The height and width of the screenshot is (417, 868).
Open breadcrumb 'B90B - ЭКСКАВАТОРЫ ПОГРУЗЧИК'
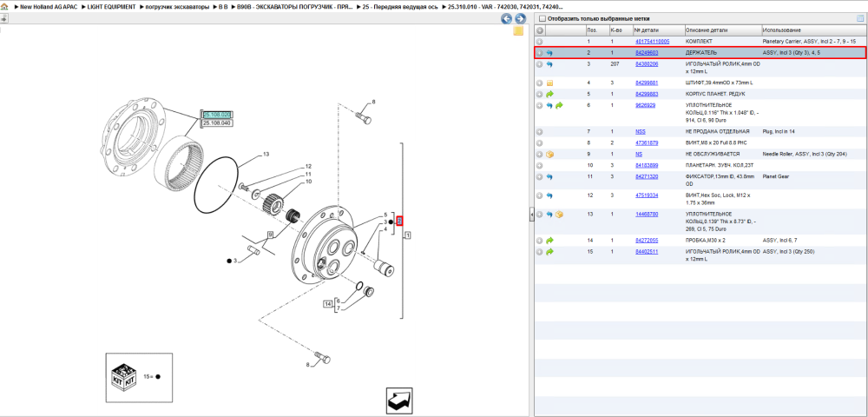click(294, 7)
